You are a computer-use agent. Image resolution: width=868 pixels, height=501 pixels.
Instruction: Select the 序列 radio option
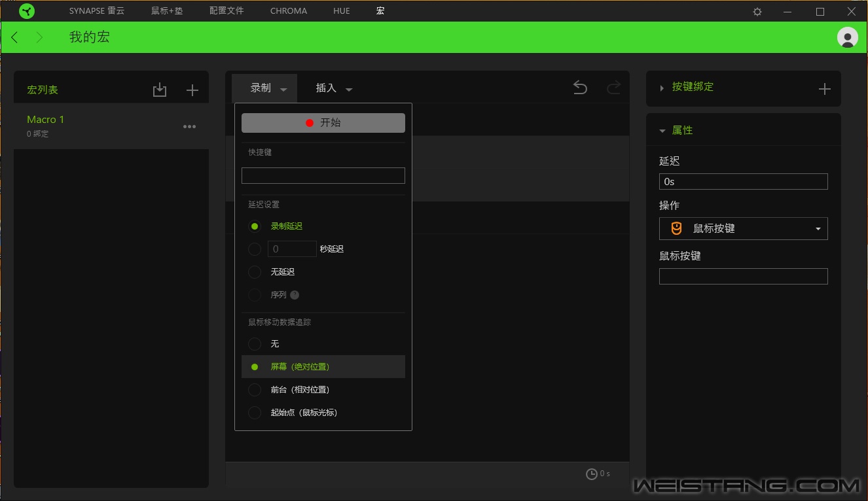click(x=255, y=295)
